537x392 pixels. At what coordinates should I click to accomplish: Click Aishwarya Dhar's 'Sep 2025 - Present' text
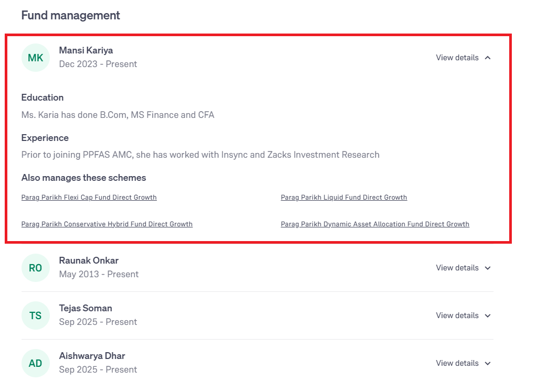(x=98, y=369)
